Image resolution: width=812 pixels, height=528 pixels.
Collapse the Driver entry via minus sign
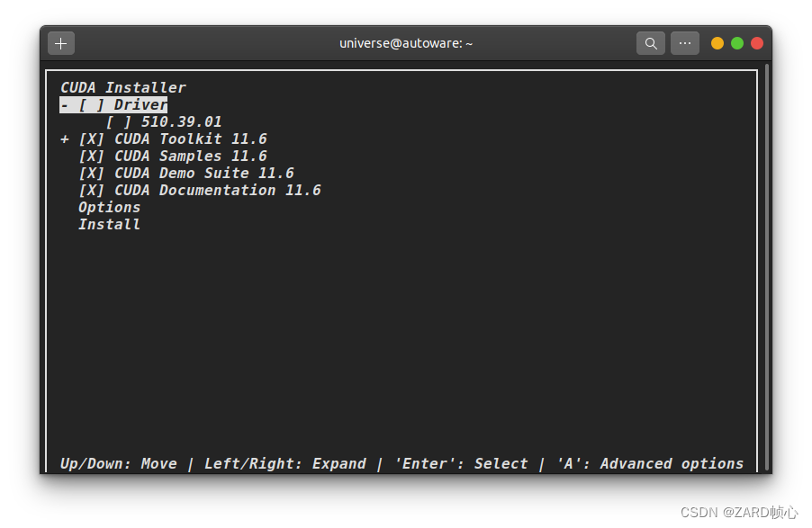click(x=65, y=105)
